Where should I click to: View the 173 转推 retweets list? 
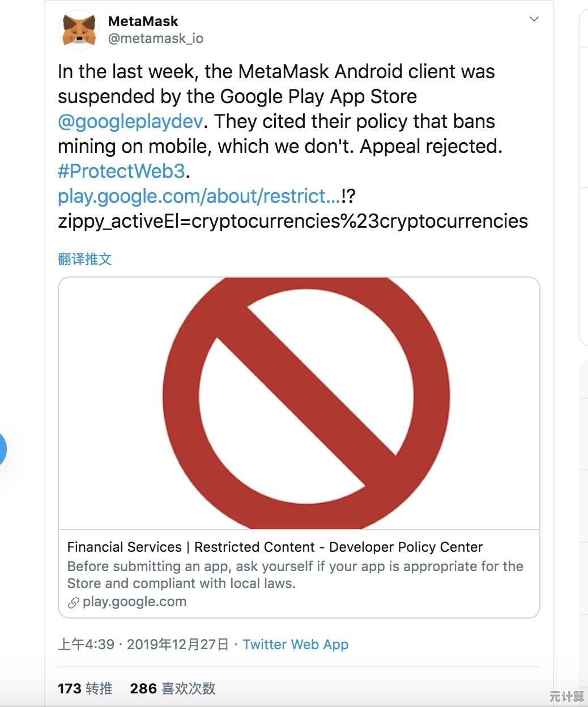coord(85,688)
